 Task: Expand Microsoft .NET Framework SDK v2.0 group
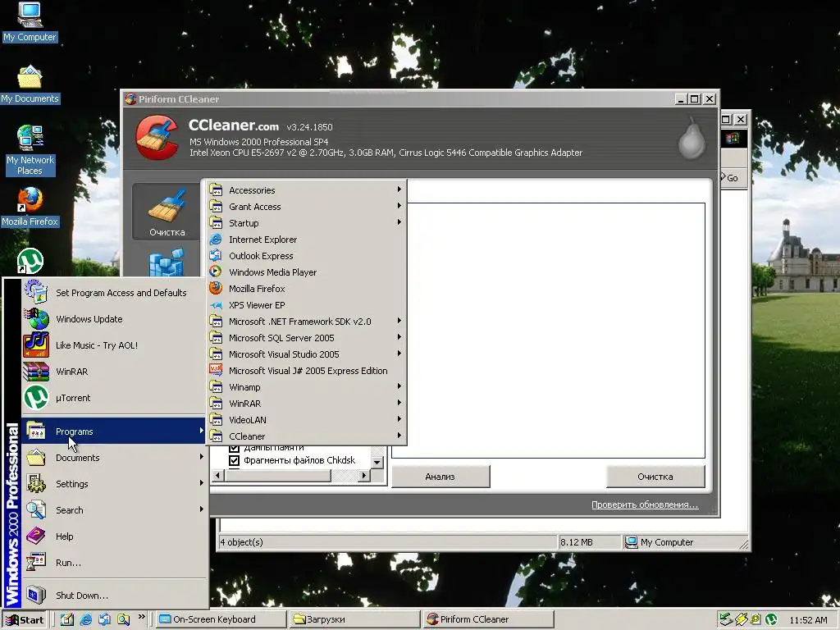(306, 322)
